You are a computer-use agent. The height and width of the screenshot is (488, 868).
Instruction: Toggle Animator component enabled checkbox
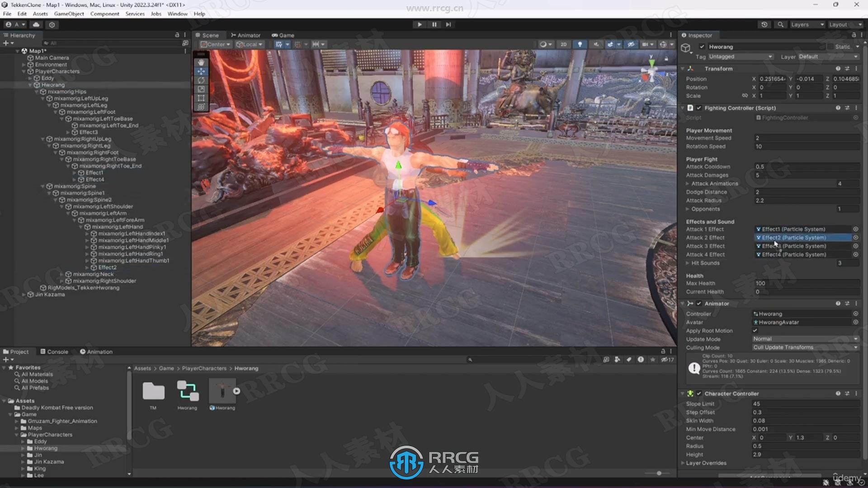[699, 304]
